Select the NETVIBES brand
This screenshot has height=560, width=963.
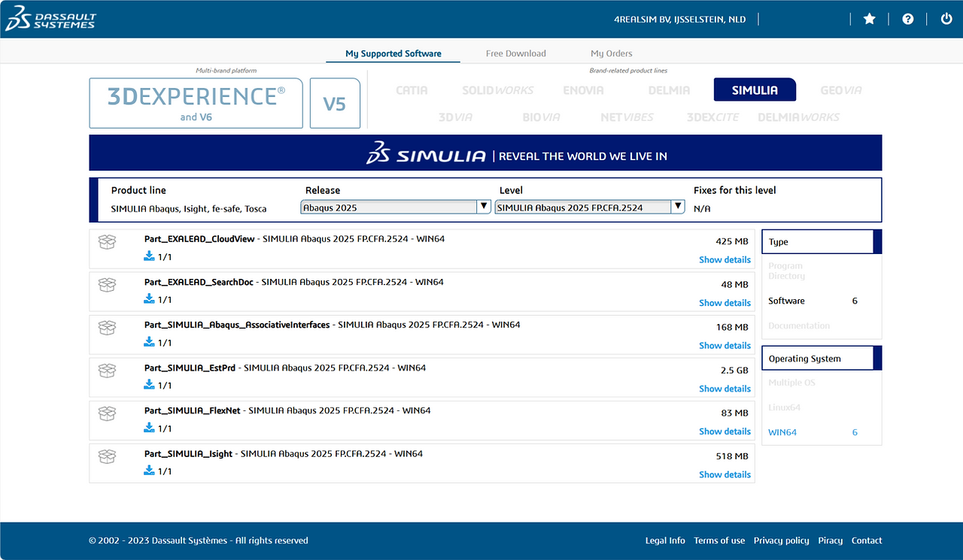click(x=627, y=117)
